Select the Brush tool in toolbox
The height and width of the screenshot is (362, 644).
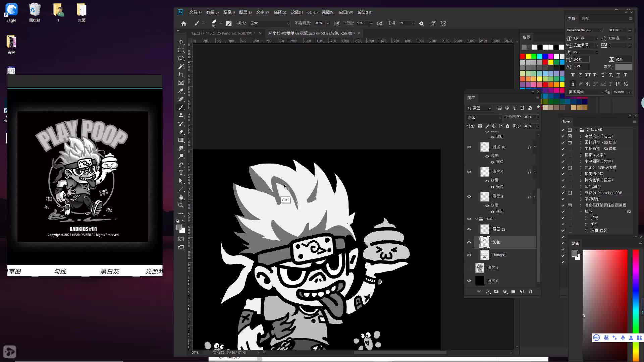point(181,107)
